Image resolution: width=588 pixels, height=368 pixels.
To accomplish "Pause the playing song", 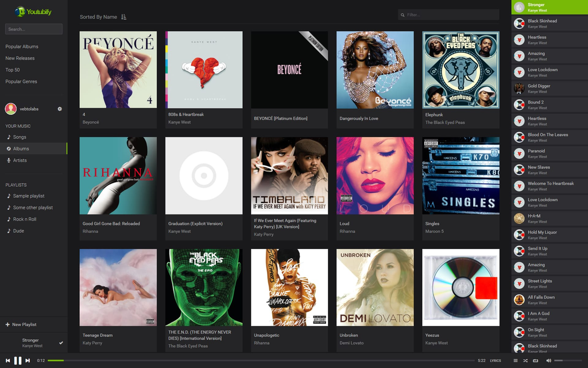I will (18, 361).
